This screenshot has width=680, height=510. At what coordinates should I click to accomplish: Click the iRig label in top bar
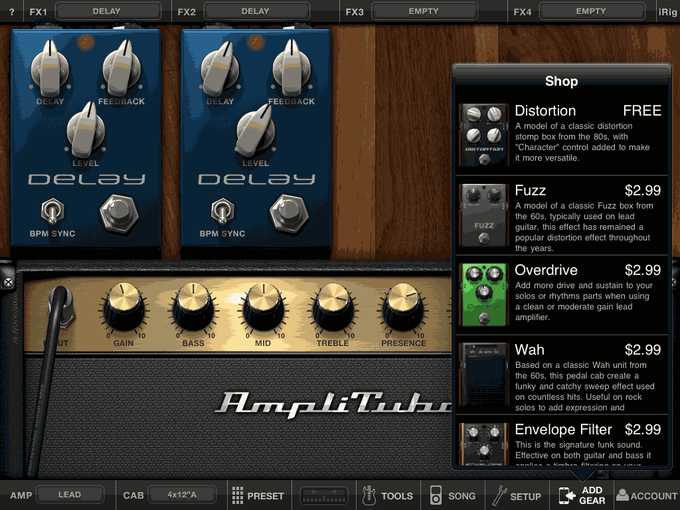tap(668, 12)
